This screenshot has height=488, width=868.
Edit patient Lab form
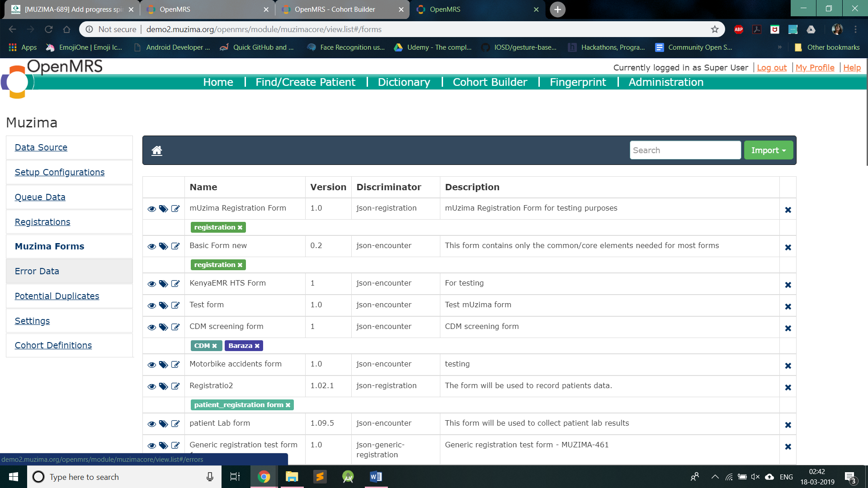tap(175, 423)
